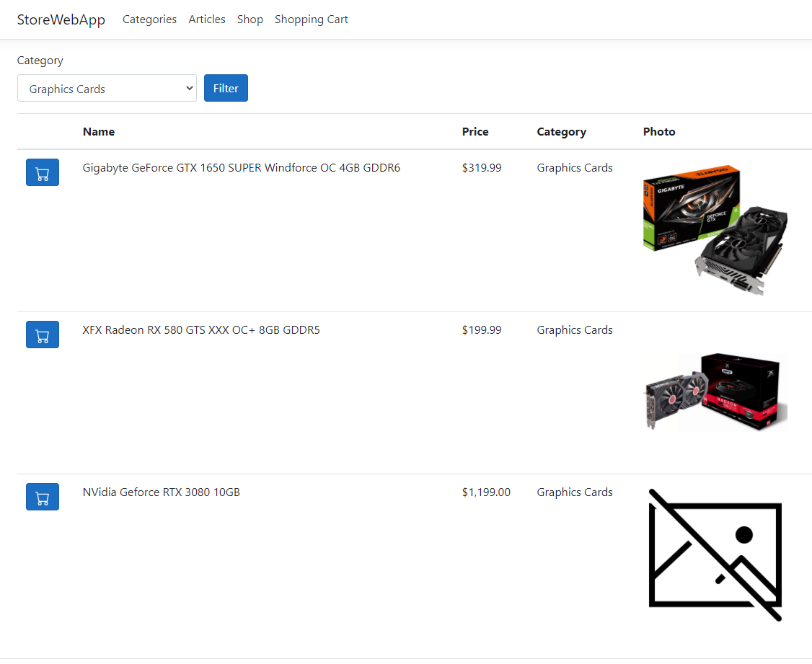Open the Shop menu item

(x=250, y=19)
